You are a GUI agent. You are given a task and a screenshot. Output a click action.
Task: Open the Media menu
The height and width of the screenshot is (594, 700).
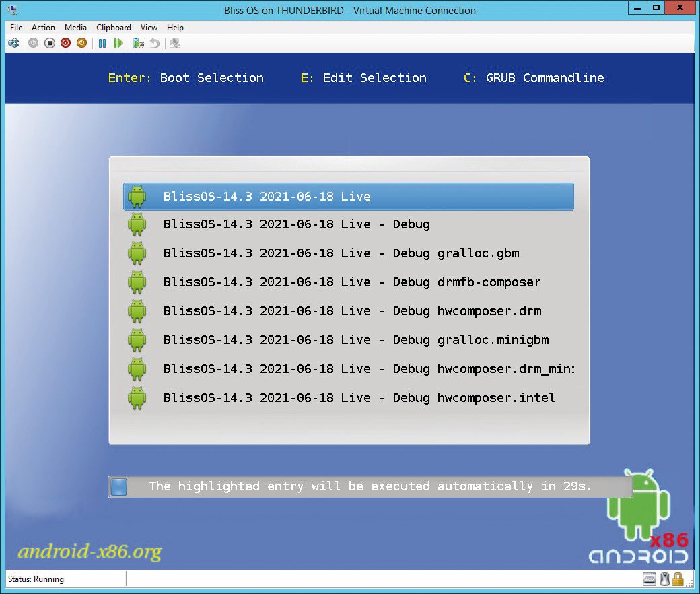pos(75,27)
